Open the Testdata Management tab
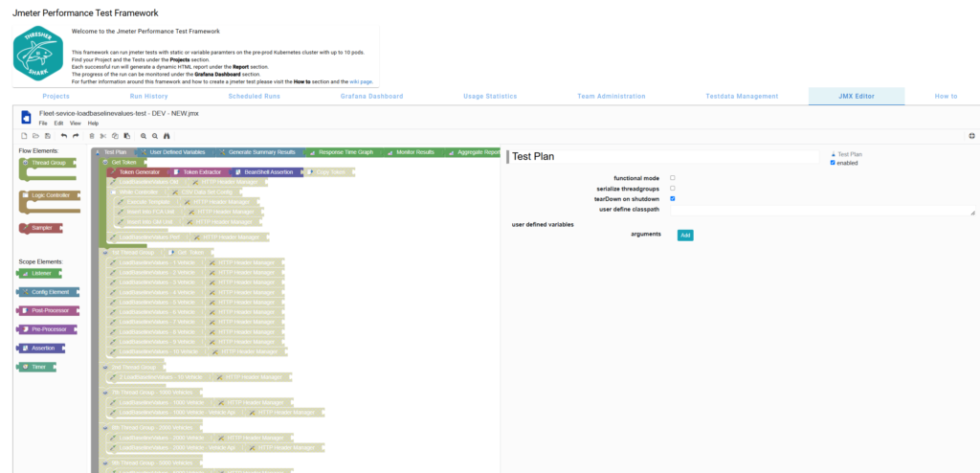980x473 pixels. click(742, 97)
